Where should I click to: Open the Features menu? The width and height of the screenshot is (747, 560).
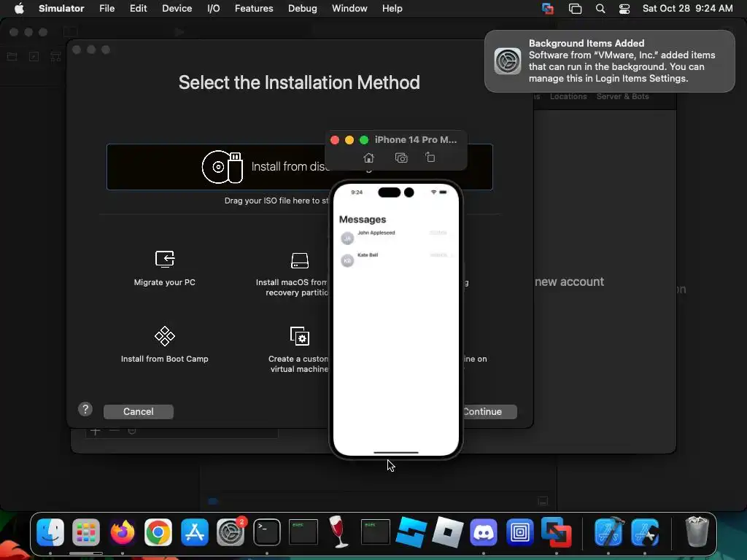click(x=254, y=8)
